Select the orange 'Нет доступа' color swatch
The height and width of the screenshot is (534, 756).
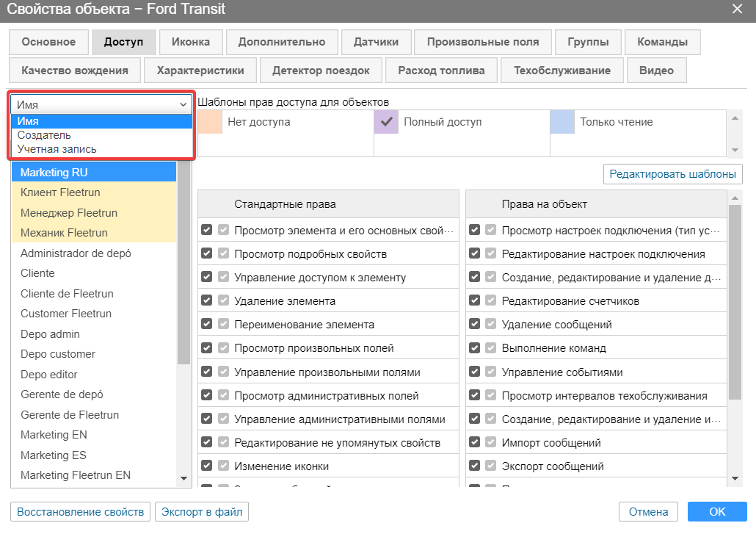coord(210,122)
